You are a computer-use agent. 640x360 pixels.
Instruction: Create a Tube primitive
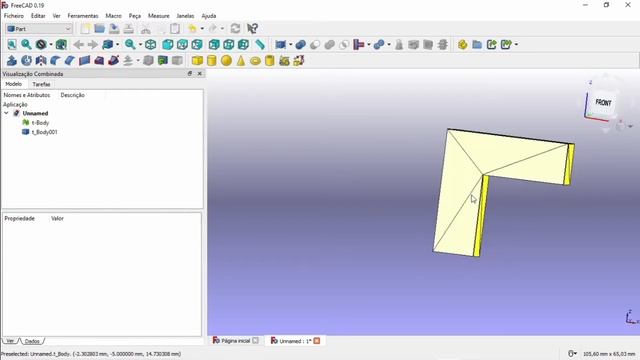(x=270, y=61)
